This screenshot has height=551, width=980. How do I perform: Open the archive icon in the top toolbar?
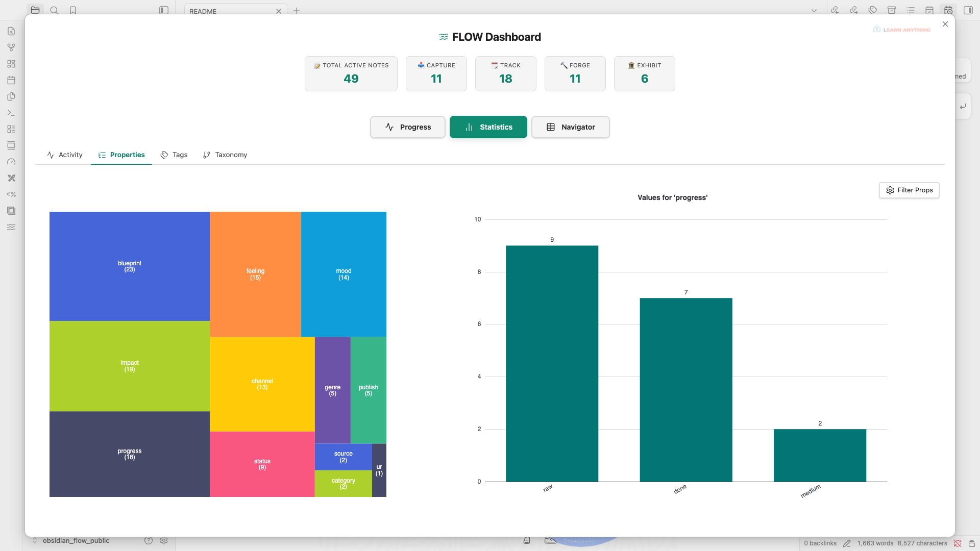point(892,10)
